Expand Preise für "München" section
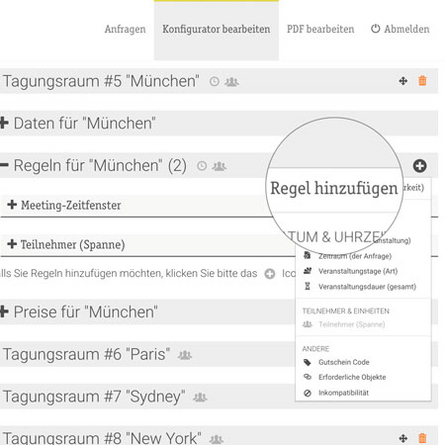445x445 pixels. coord(4,312)
